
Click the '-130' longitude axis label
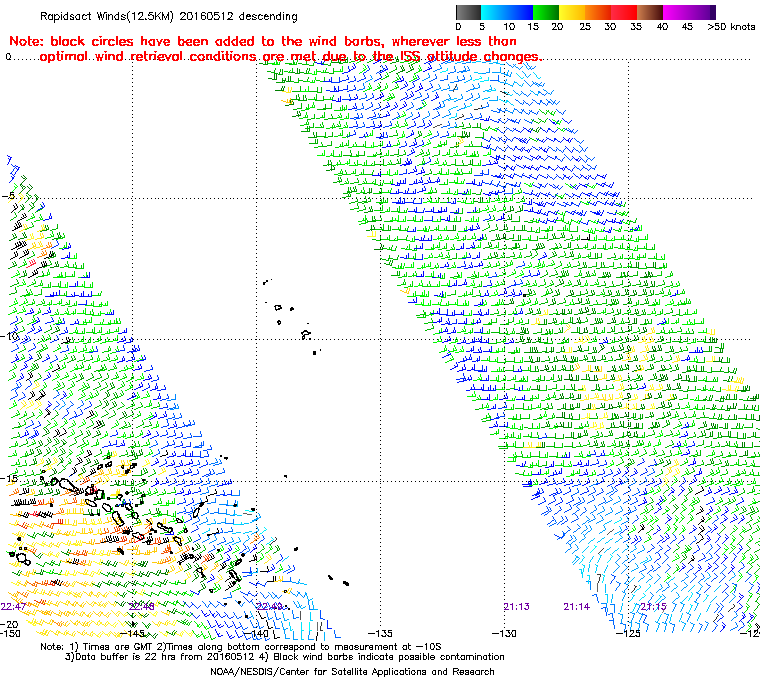504,633
